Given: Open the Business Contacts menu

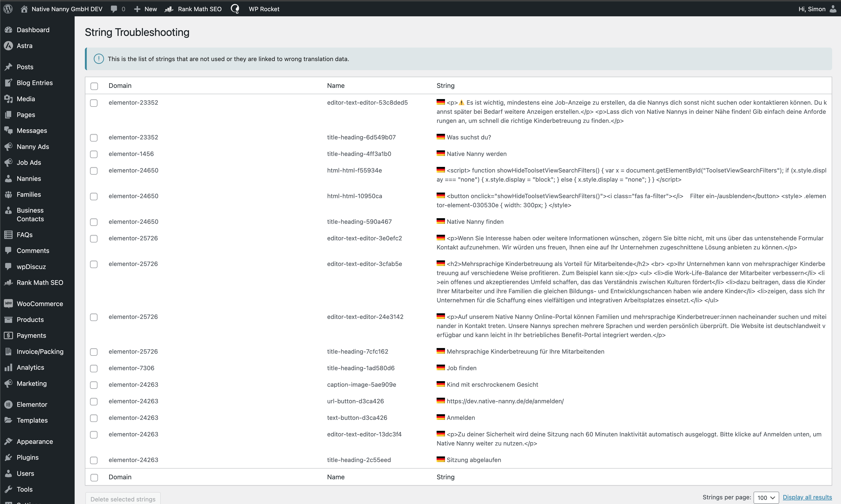Looking at the screenshot, I should (30, 215).
